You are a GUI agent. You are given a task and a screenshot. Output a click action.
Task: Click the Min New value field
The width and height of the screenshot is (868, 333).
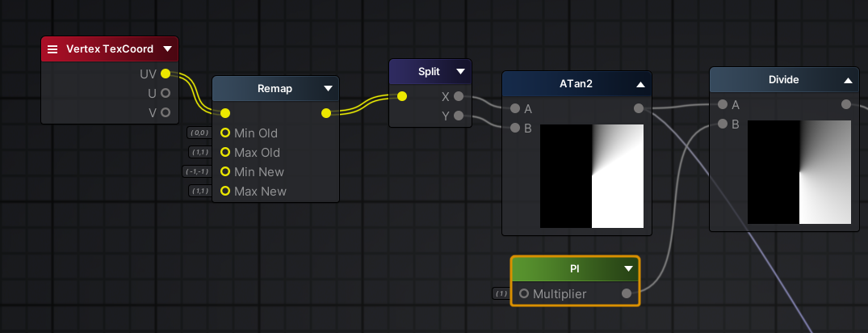pyautogui.click(x=198, y=171)
